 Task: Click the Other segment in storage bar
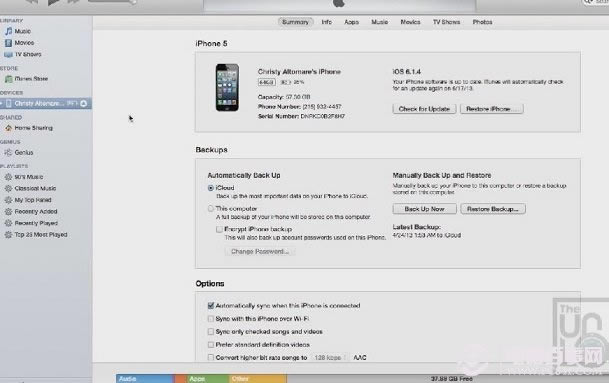pos(258,379)
